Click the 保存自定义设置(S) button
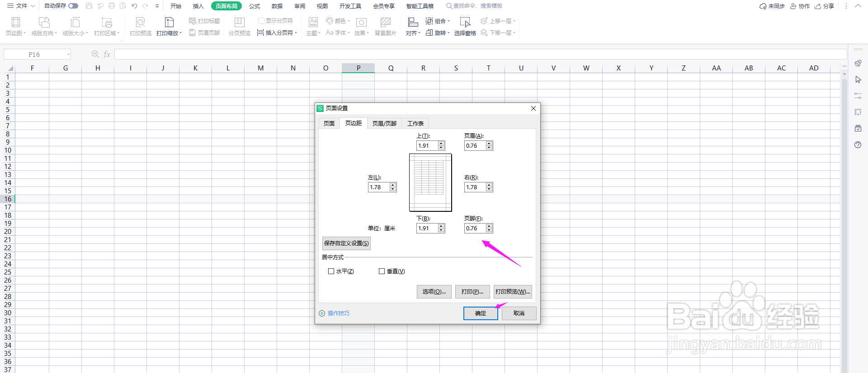 346,243
